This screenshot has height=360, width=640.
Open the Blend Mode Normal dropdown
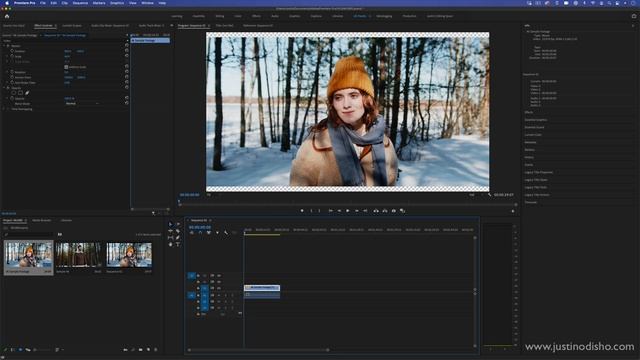[x=82, y=104]
